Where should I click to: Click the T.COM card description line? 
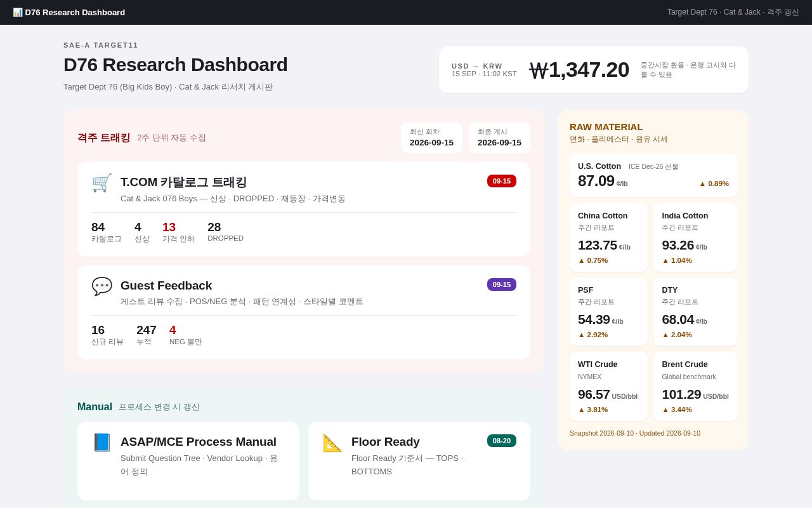pos(233,199)
